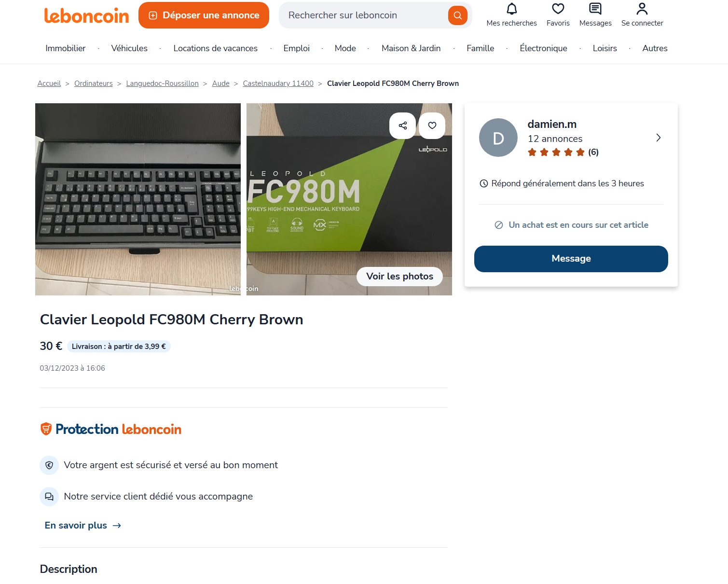Viewport: 728px width, 584px height.
Task: Toggle favorite heart on listing photo
Action: [x=432, y=125]
